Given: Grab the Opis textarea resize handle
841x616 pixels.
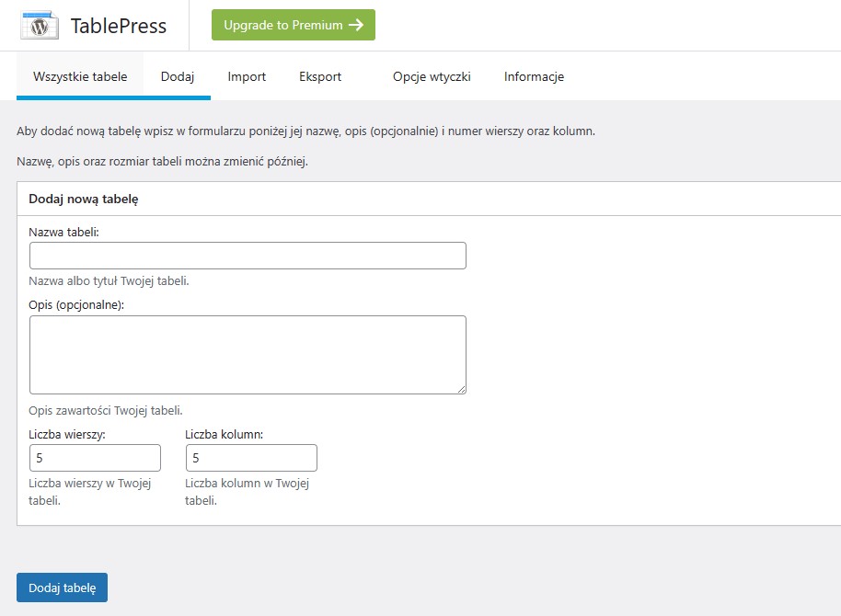Looking at the screenshot, I should [x=461, y=389].
